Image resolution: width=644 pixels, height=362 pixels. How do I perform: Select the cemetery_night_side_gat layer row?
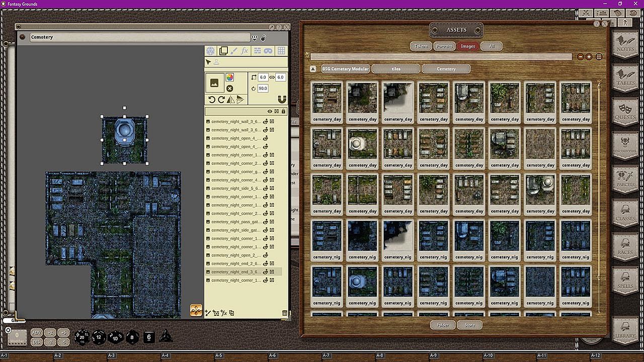pos(244,230)
